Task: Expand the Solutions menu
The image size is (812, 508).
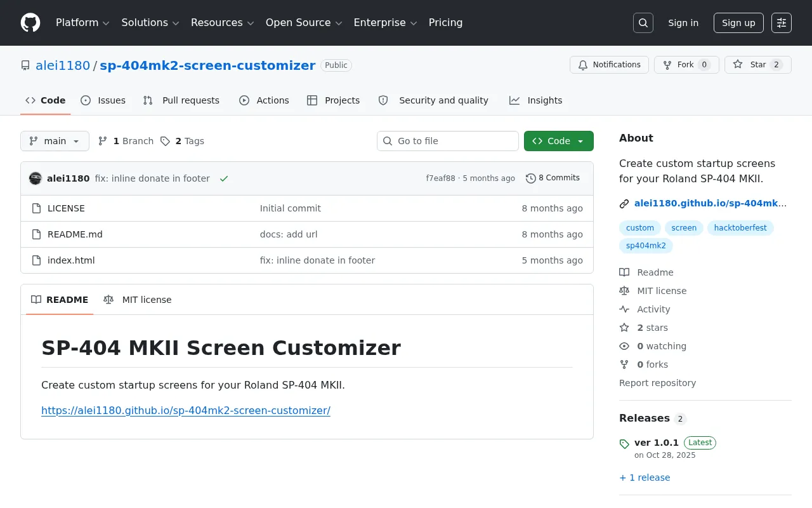Action: pos(150,23)
